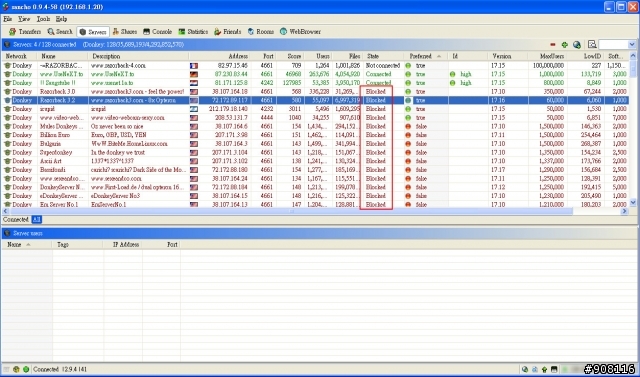640x377 pixels.
Task: Click the horizontal scrollbar left arrow
Action: tap(5, 211)
